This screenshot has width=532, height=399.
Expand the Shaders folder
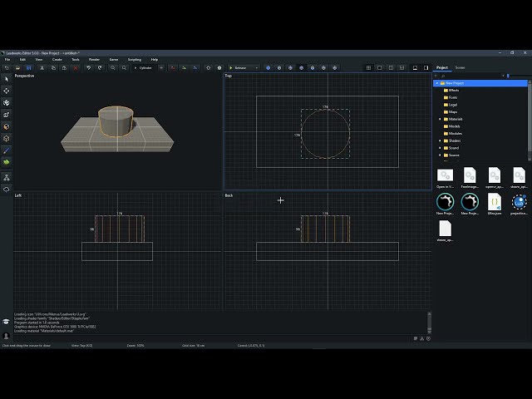pos(441,140)
